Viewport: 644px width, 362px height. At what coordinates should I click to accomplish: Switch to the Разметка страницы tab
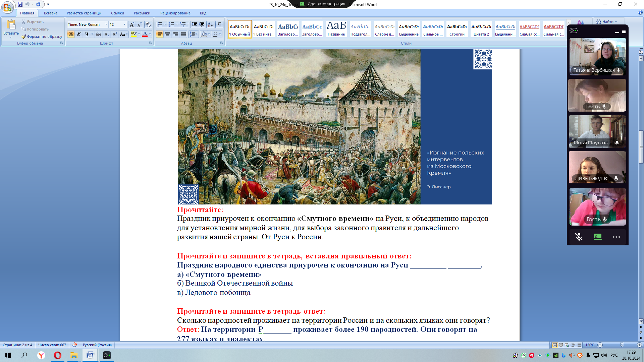click(x=84, y=13)
